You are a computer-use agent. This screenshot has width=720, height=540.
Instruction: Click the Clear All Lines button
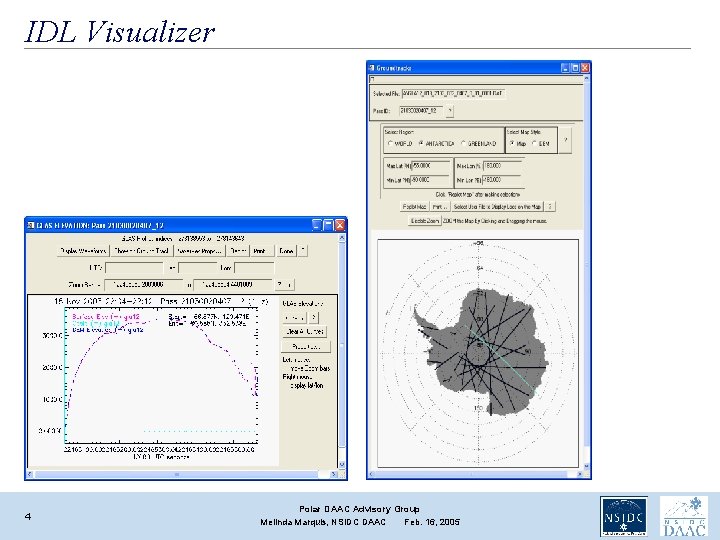click(x=304, y=331)
